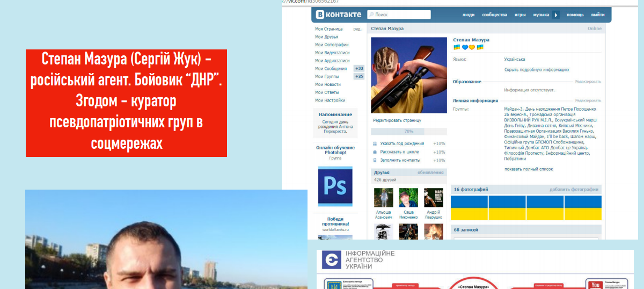
Task: Click the 16 фотографий header
Action: [471, 190]
